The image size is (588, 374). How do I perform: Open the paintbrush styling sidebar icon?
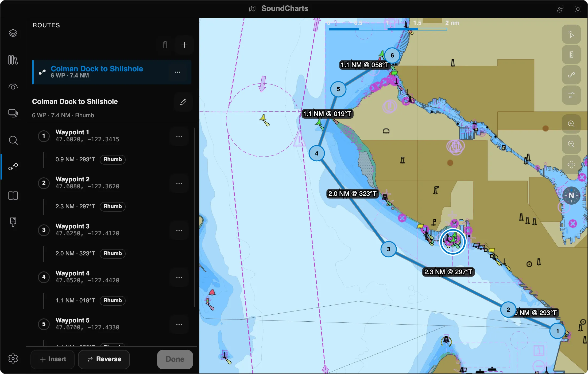click(x=13, y=222)
